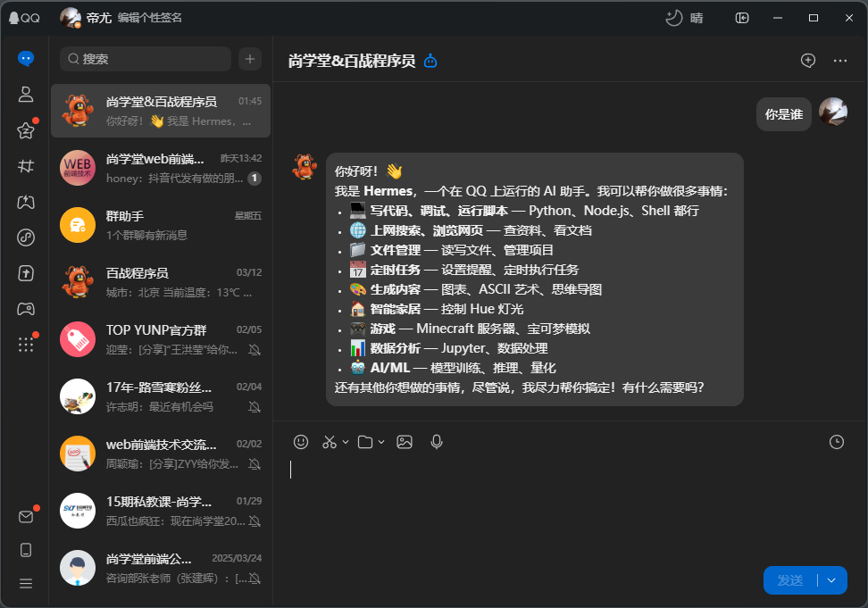Screen dimensions: 868x608
Task: Open the 群助手 conversation
Action: 161,225
